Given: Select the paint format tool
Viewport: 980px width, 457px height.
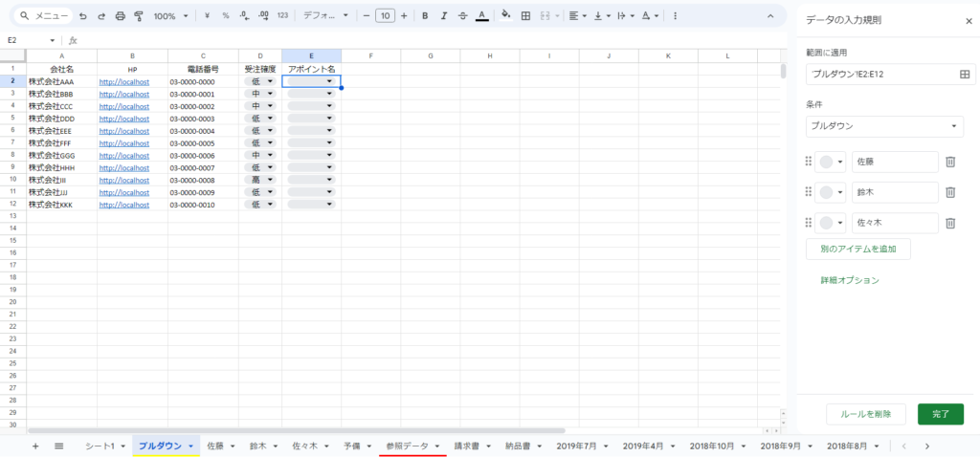Looking at the screenshot, I should pyautogui.click(x=138, y=16).
